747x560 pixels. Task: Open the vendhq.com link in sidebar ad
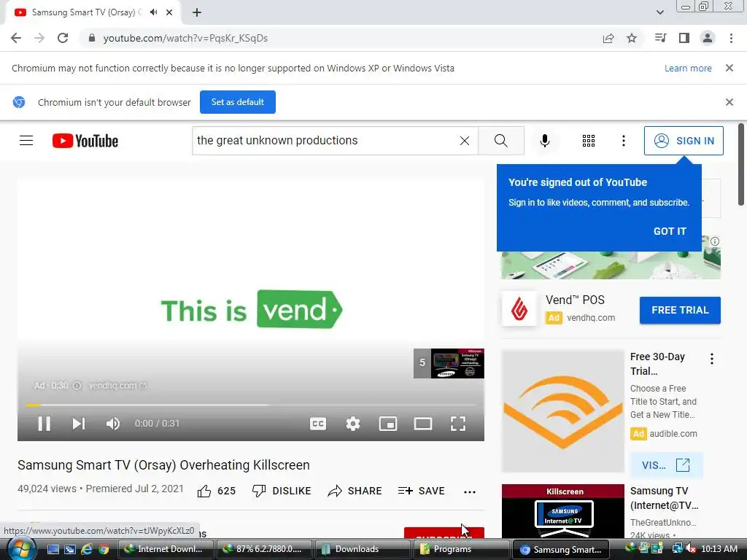(591, 318)
